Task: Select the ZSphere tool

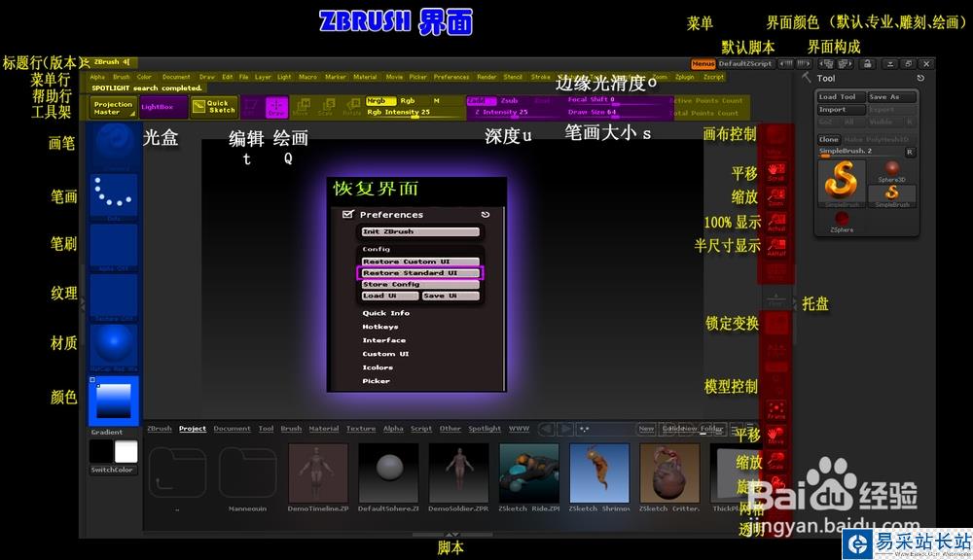Action: 842,222
